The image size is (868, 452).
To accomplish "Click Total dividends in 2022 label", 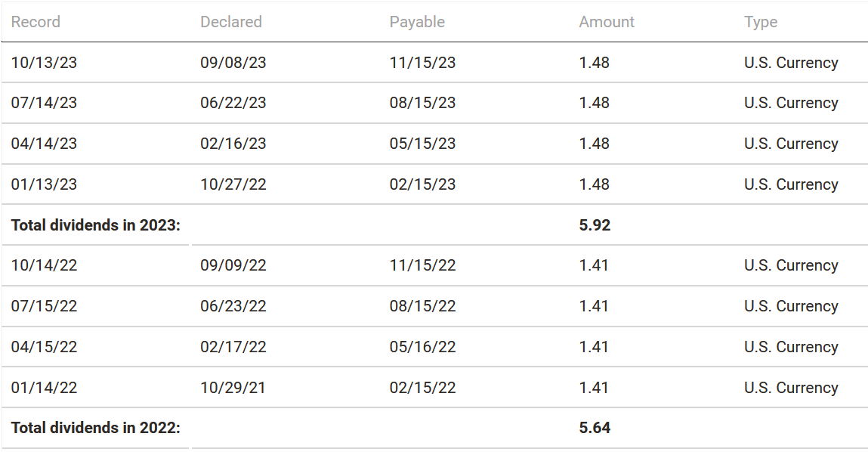I will [96, 428].
